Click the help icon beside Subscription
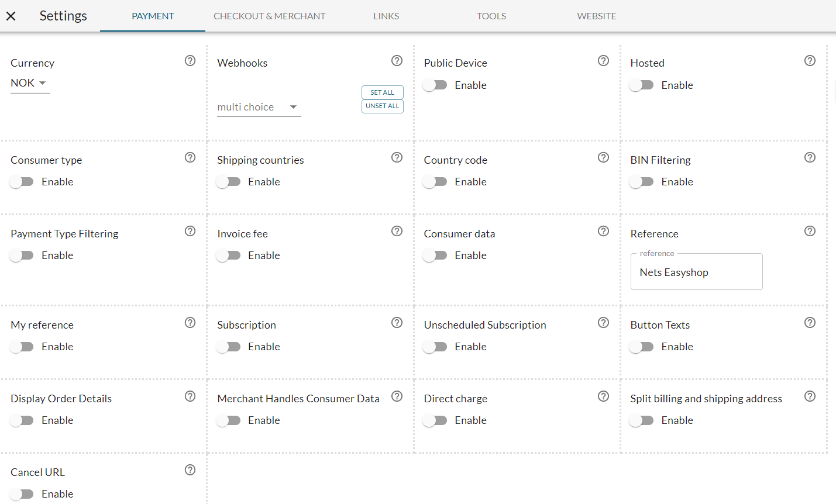Viewport: 836px width, 504px height. (x=397, y=323)
